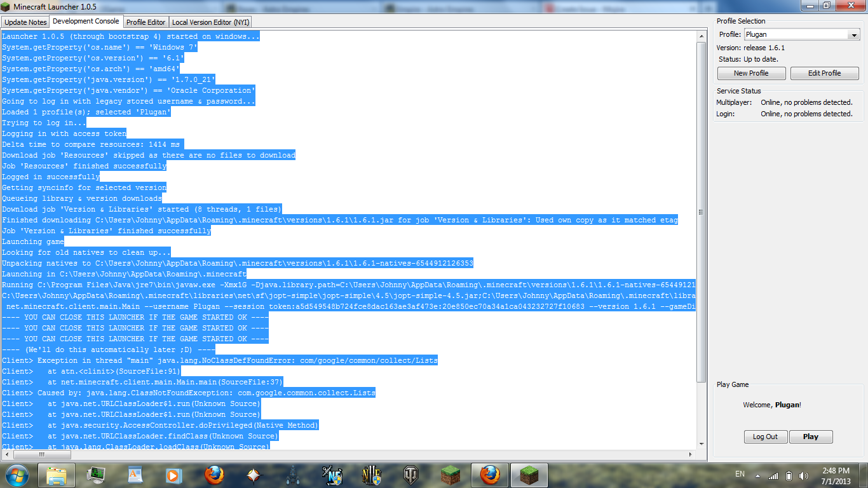Image resolution: width=868 pixels, height=488 pixels.
Task: Switch to the Update Notes tab
Action: pos(25,22)
